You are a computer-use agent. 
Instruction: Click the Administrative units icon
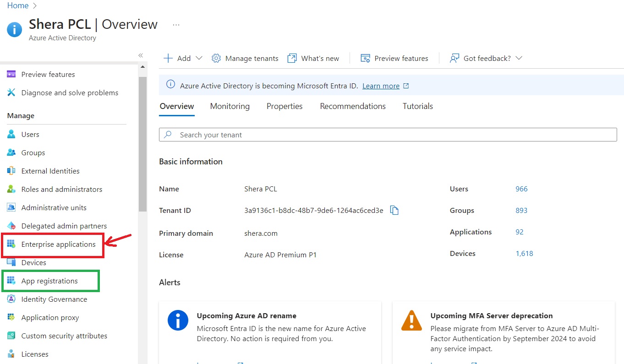[x=11, y=207]
